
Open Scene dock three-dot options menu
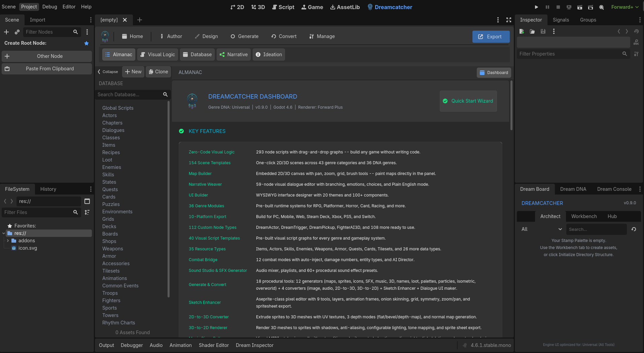tap(91, 20)
